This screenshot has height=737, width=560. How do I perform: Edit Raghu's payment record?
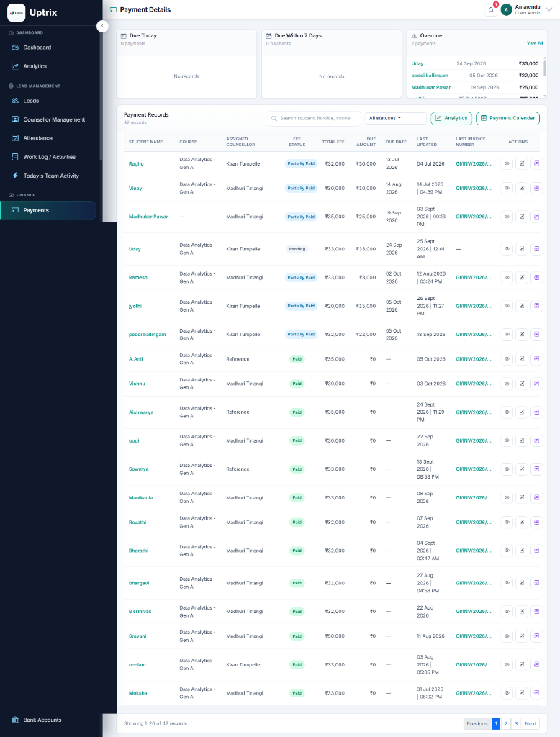(522, 163)
